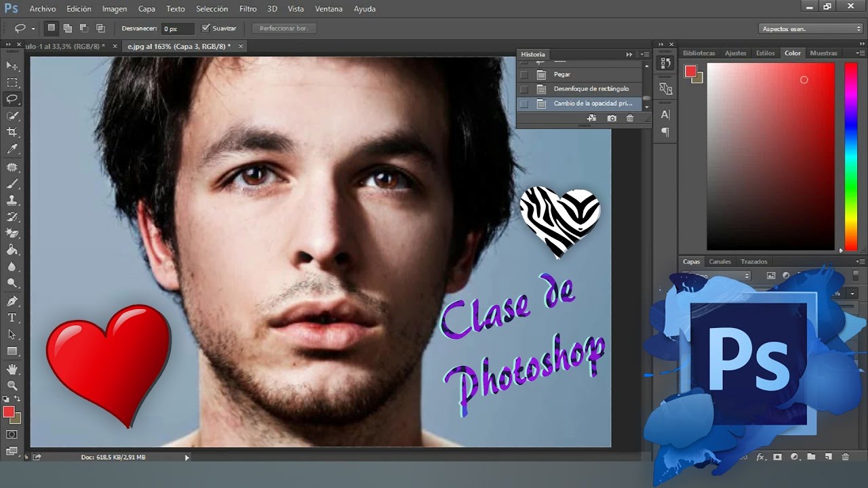Select the Move tool
The image size is (868, 488).
click(x=12, y=66)
